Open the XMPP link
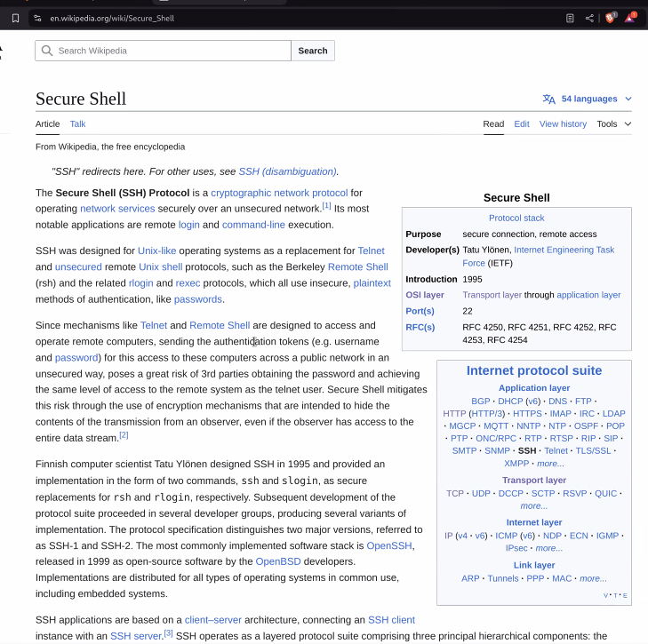 click(x=516, y=464)
